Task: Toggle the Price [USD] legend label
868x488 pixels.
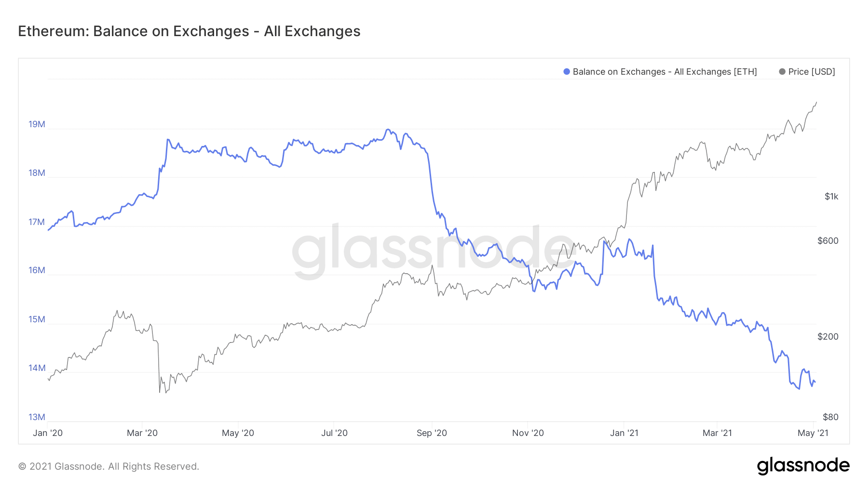Action: pos(812,72)
